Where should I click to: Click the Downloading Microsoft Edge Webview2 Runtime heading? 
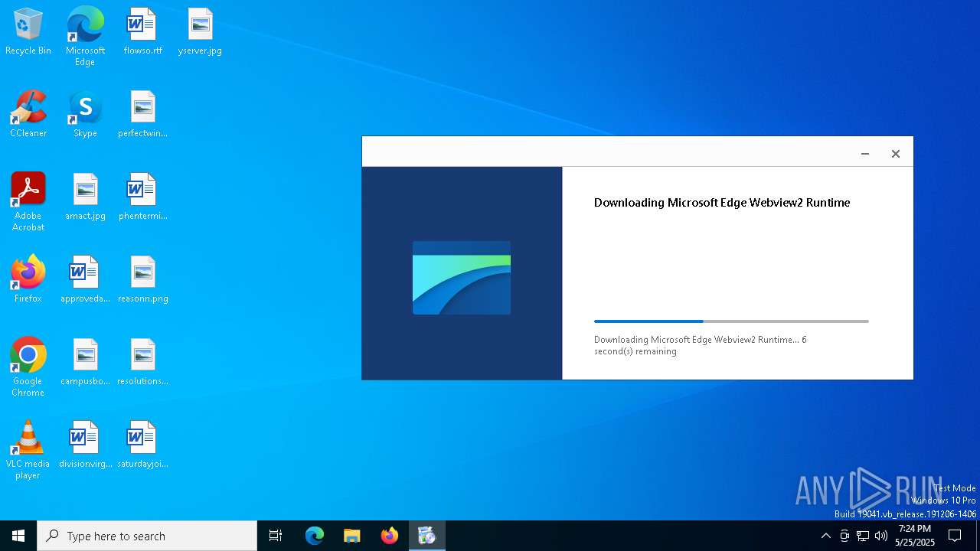coord(722,203)
